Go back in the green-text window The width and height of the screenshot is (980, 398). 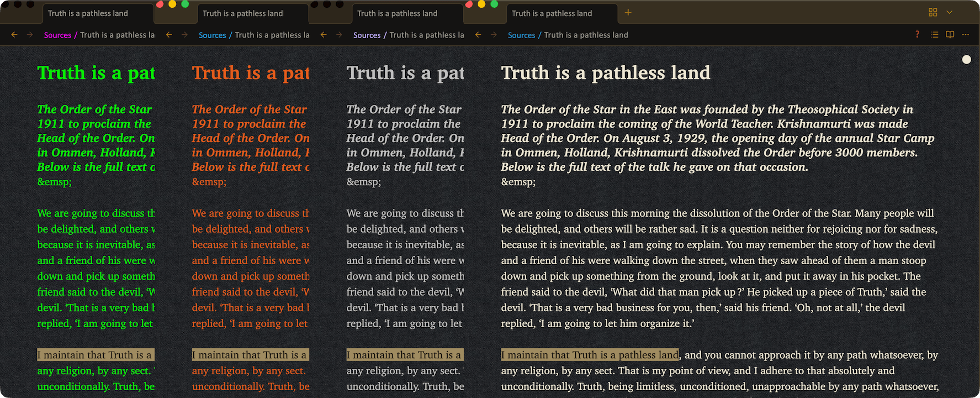14,35
